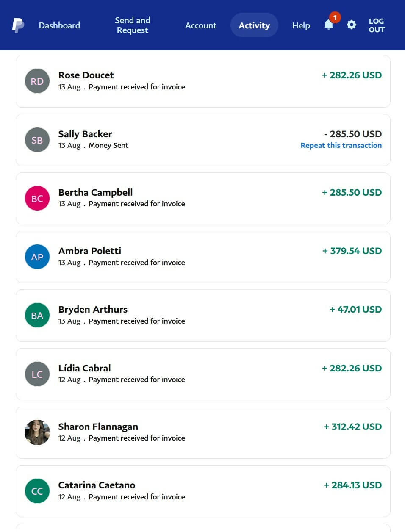Click Catarina Caetano's green CC avatar

37,491
